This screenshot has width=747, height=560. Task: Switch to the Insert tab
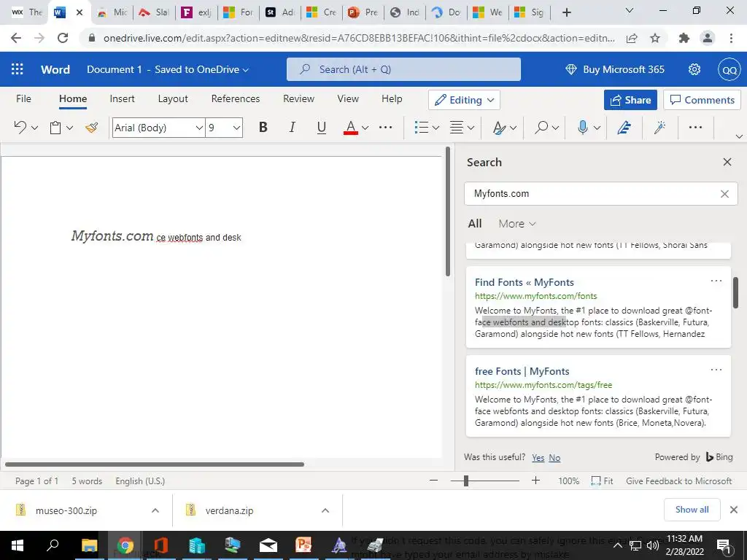click(x=122, y=98)
